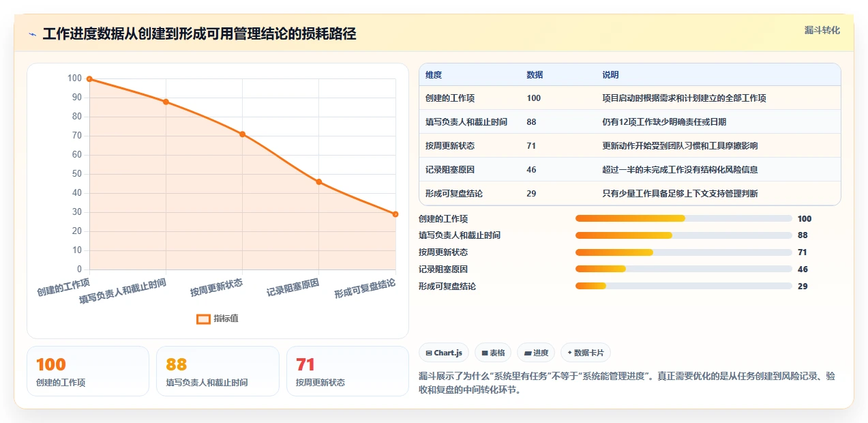The height and width of the screenshot is (423, 868).
Task: Select the 数据卡片 tag
Action: pos(586,353)
